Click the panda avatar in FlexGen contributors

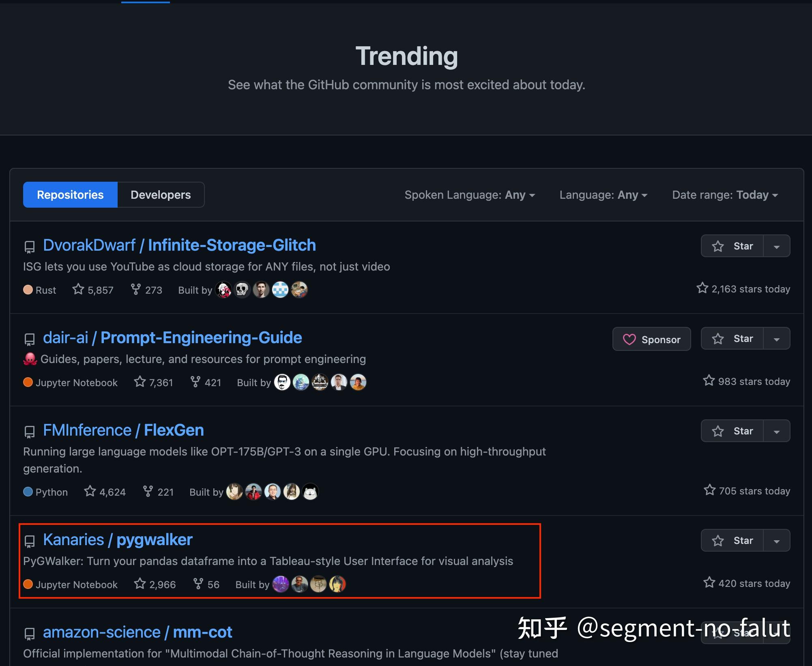click(310, 492)
